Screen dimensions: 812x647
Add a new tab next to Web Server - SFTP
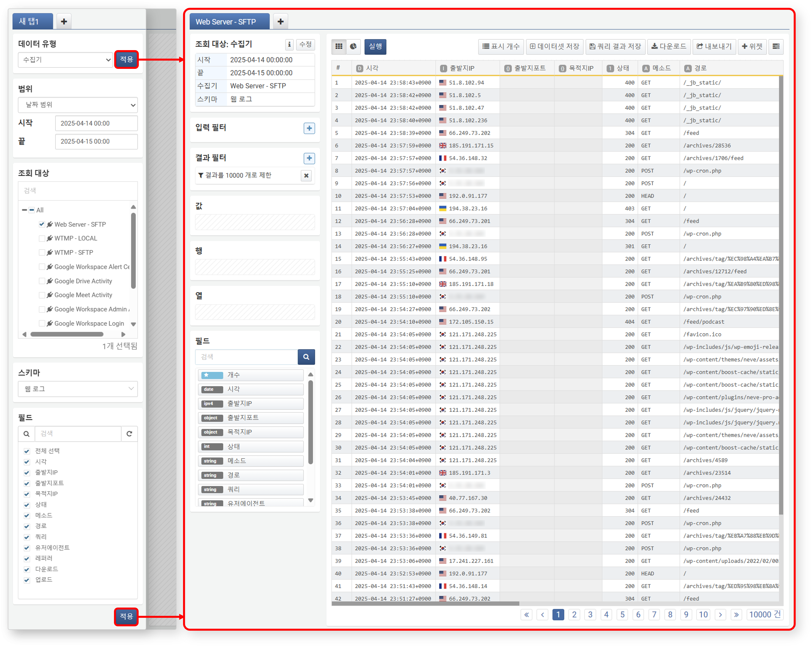tap(281, 22)
